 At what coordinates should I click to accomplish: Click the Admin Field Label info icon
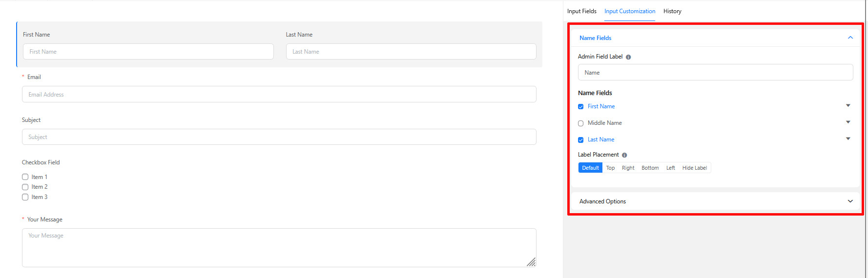[x=628, y=57]
